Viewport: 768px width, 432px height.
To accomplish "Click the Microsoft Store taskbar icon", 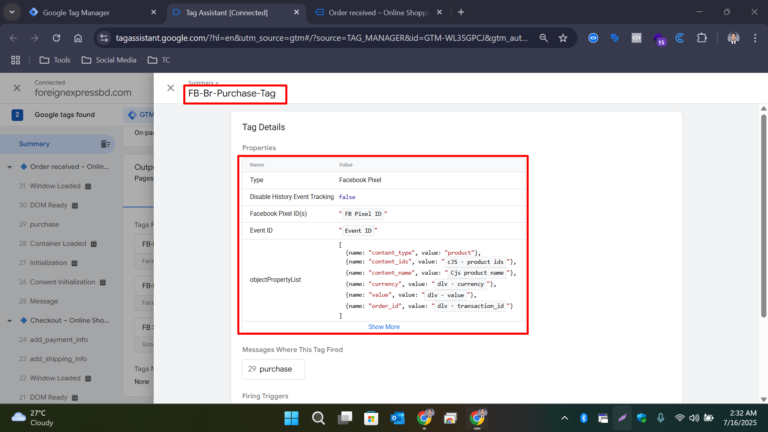I will click(x=370, y=417).
